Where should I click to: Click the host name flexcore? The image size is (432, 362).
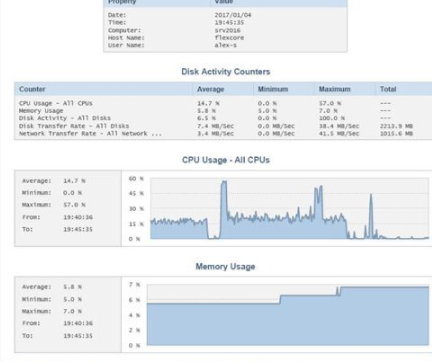(229, 38)
